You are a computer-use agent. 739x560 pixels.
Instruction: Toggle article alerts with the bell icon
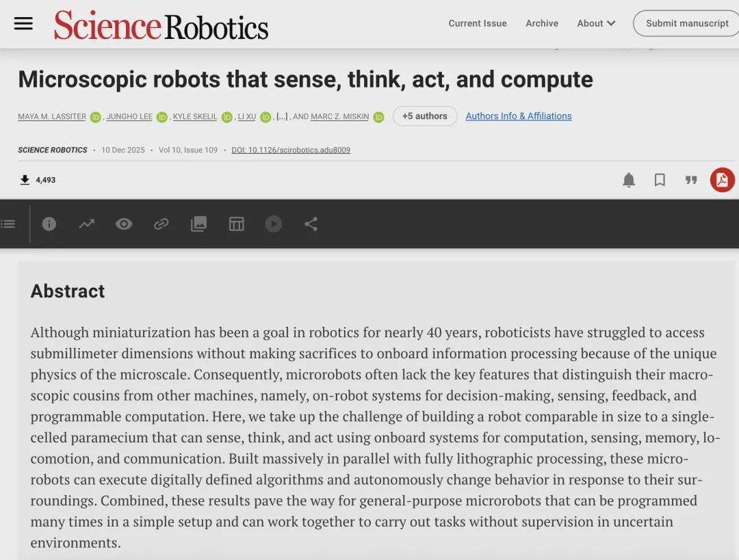coord(628,180)
